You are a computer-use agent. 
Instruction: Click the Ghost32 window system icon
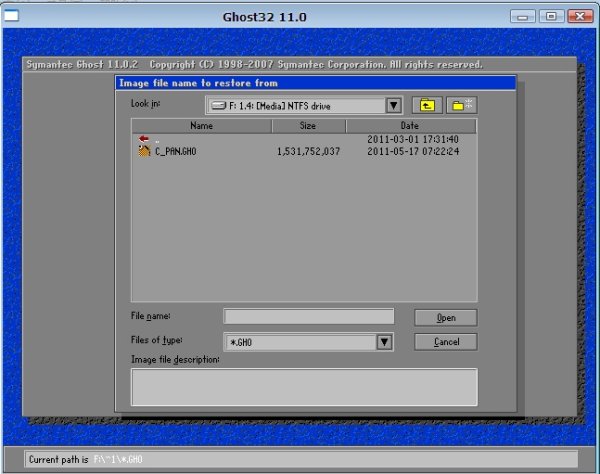pyautogui.click(x=12, y=17)
